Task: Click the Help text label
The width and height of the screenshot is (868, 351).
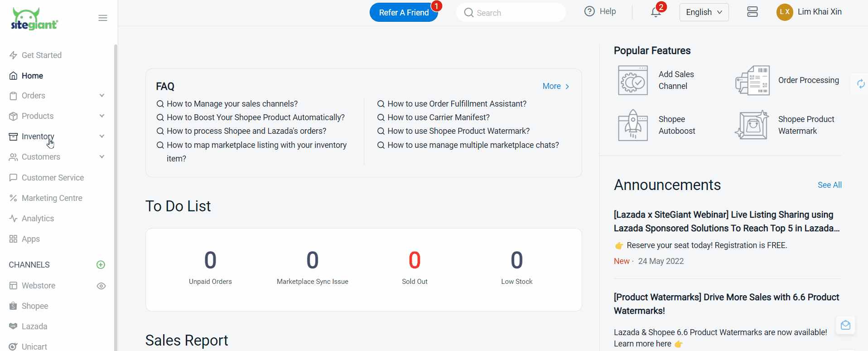Action: [x=608, y=11]
